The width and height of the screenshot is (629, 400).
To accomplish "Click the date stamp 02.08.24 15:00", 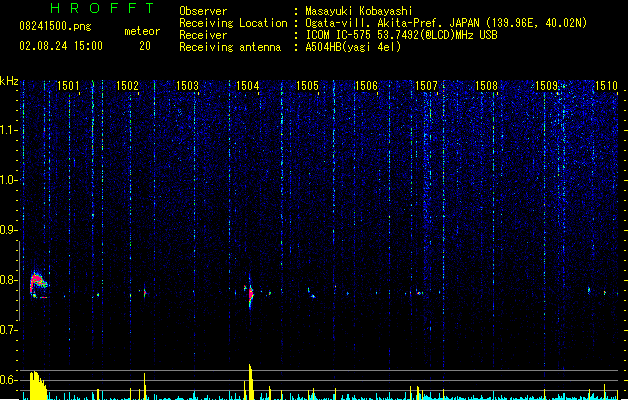I will click(61, 46).
